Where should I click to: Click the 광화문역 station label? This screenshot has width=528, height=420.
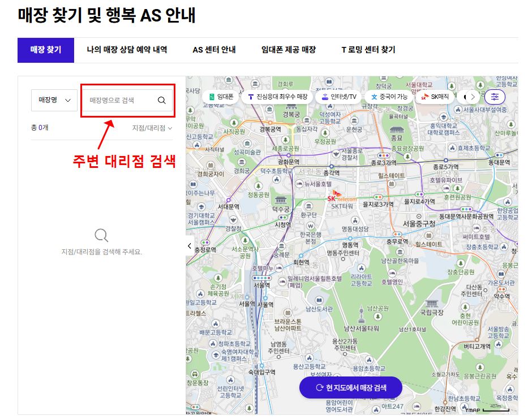click(x=288, y=162)
